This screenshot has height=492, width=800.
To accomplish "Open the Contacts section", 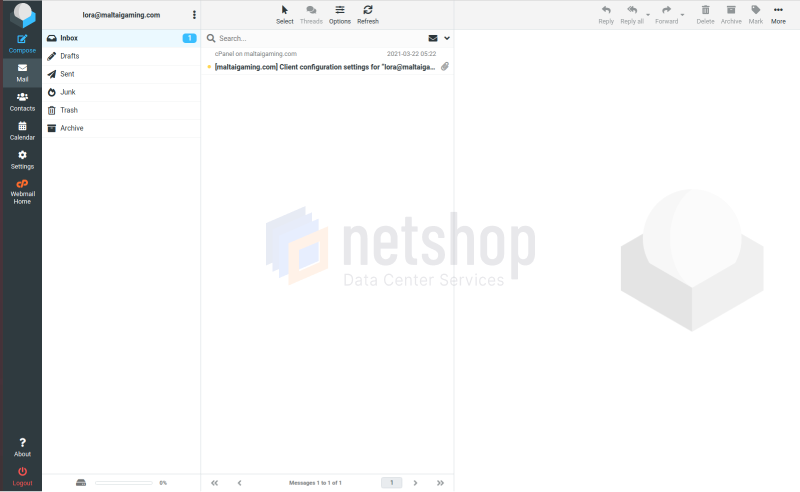I will click(22, 102).
